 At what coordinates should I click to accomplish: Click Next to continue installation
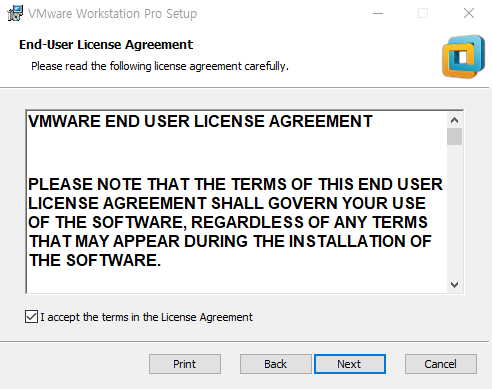click(x=350, y=364)
